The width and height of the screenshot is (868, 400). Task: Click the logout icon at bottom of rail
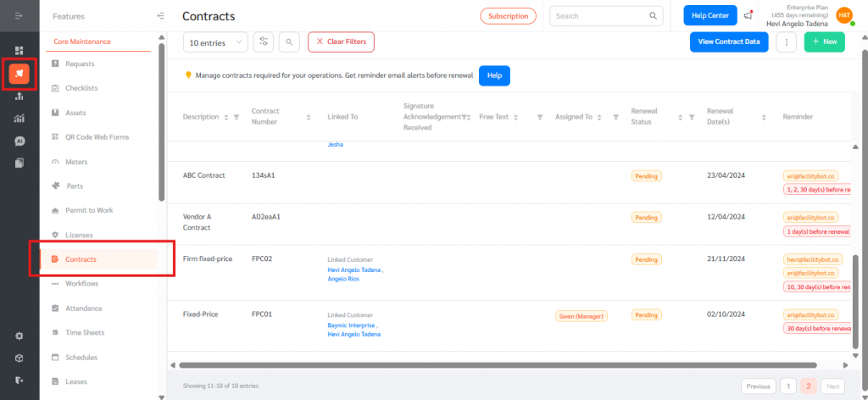19,380
